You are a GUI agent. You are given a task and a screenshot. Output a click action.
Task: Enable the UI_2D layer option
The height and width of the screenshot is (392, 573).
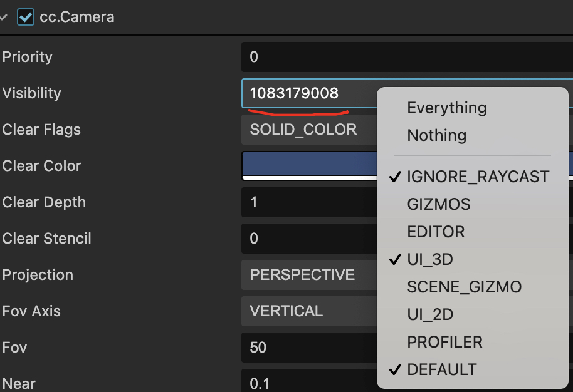[429, 314]
